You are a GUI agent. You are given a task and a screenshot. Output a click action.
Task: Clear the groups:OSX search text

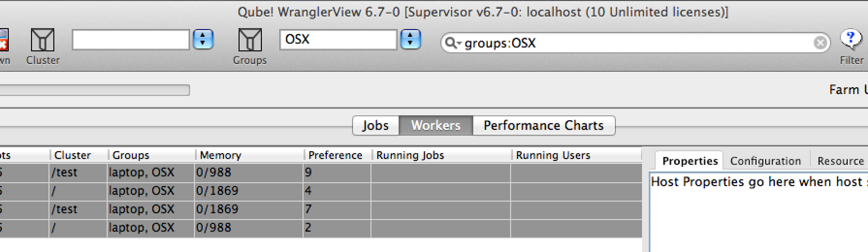[820, 43]
